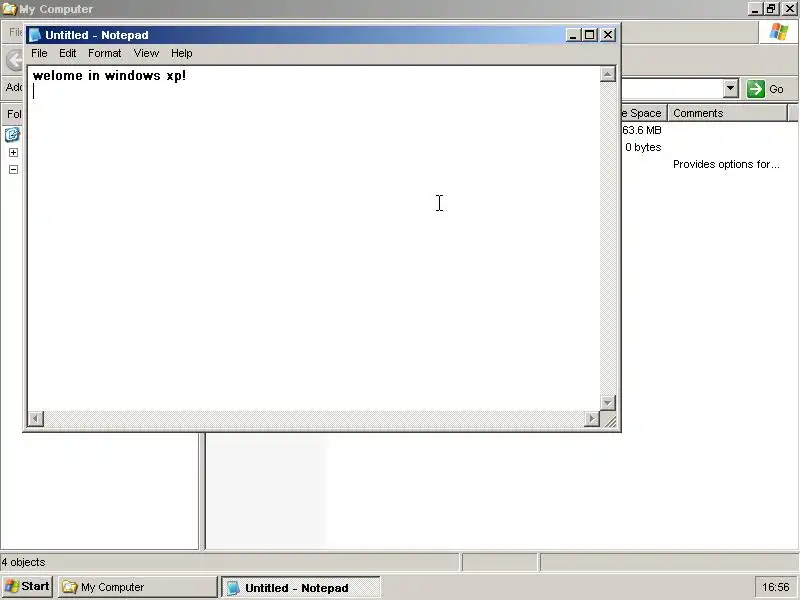The image size is (800, 600).
Task: Open the Notepad Help menu
Action: click(182, 53)
